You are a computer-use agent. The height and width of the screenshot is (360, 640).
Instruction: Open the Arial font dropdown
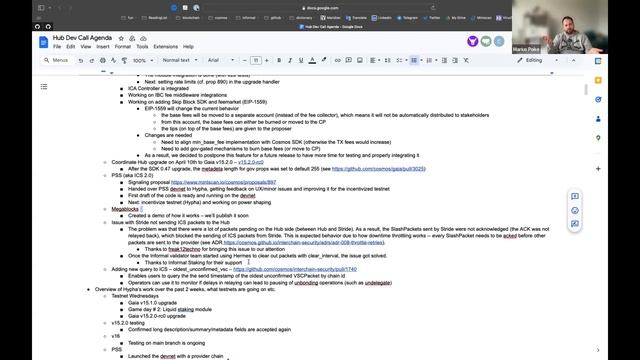coord(221,60)
